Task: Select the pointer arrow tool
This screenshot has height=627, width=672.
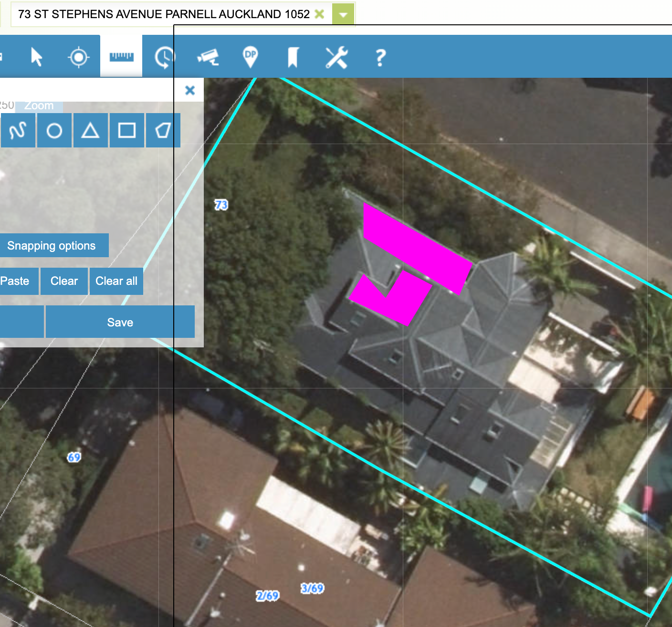Action: [36, 57]
